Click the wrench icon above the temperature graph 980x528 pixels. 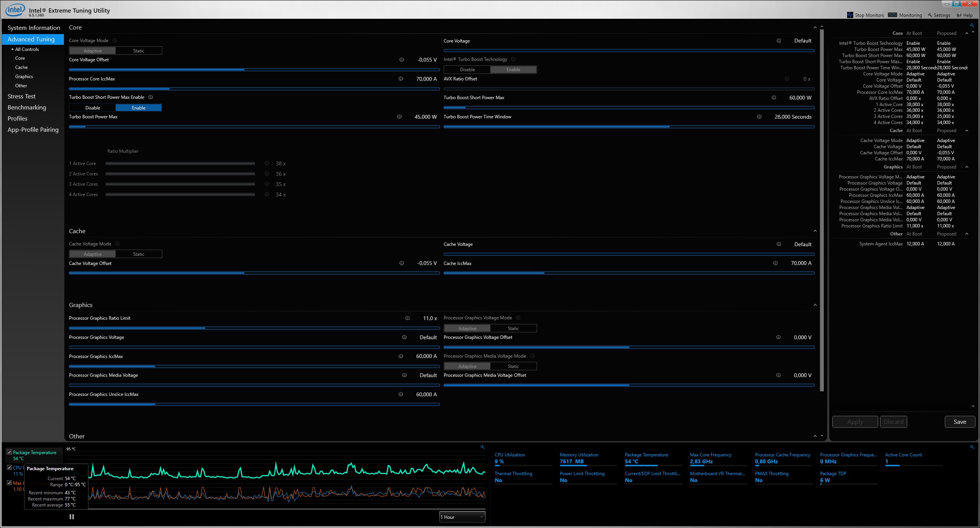[482, 447]
